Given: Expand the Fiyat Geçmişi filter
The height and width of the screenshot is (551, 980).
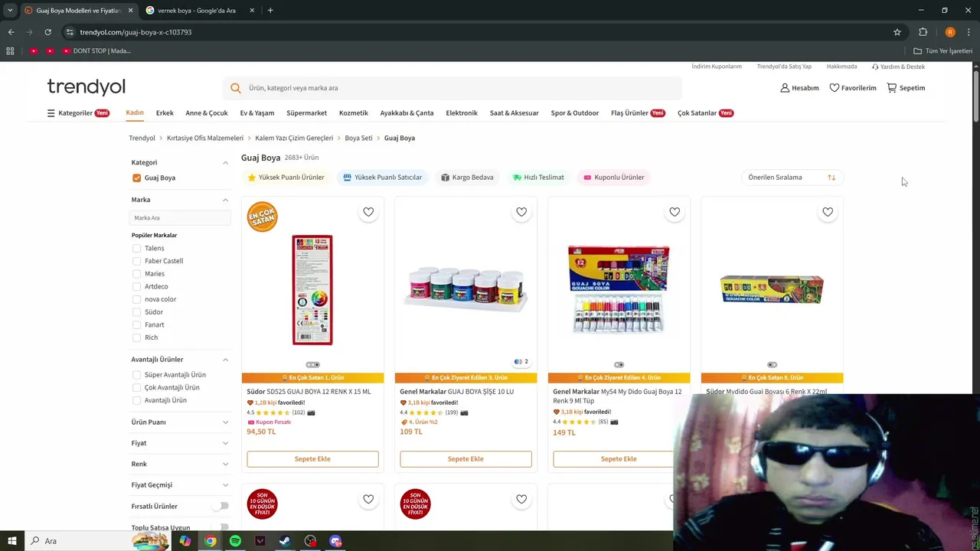Looking at the screenshot, I should coord(225,485).
